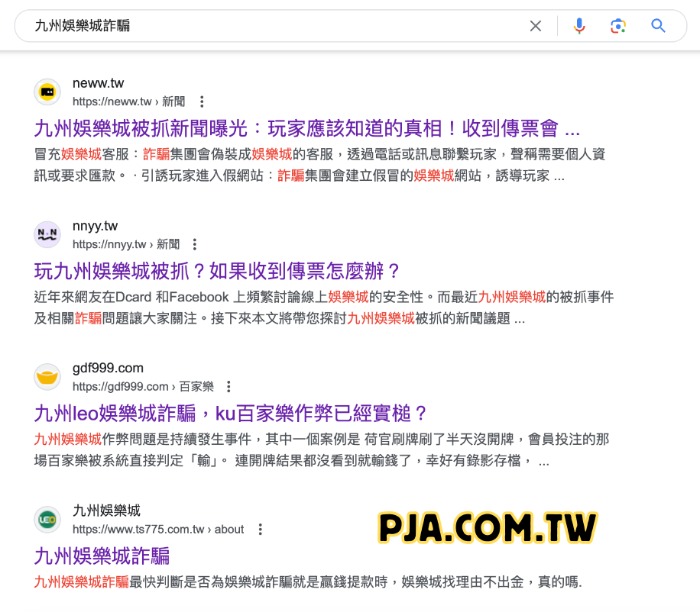Open Google Lens image search icon
Image resolution: width=700 pixels, height=612 pixels.
[618, 26]
